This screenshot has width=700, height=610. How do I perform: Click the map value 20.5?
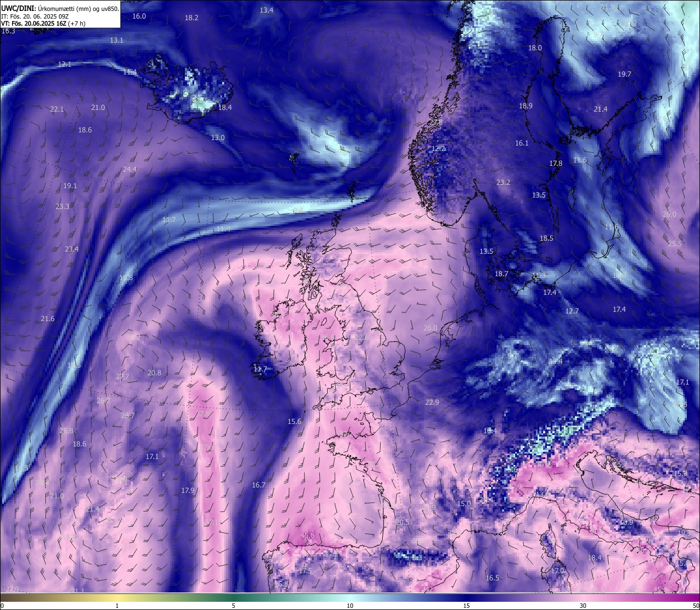tap(402, 522)
